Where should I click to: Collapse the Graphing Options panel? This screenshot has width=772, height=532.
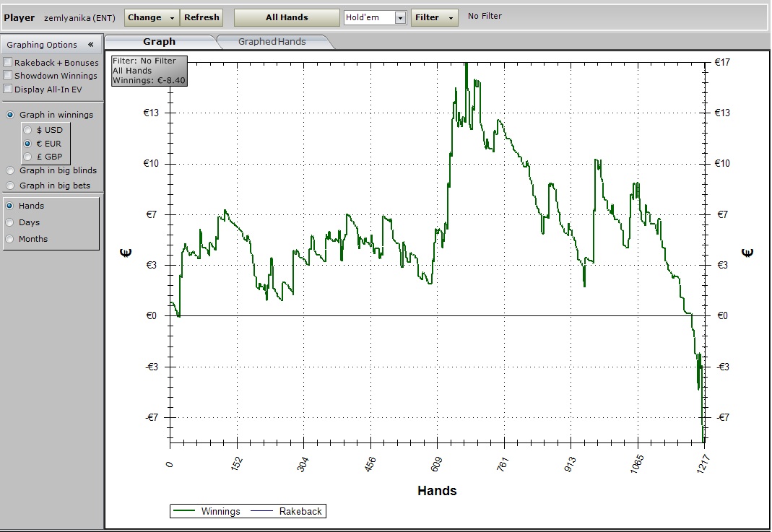tap(90, 45)
